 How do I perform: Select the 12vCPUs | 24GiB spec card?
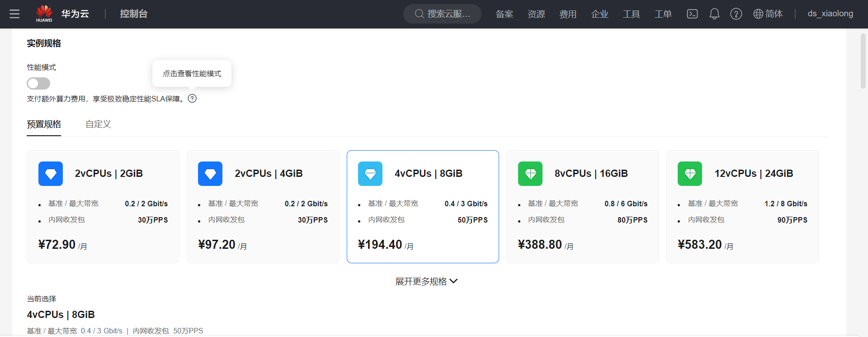point(742,206)
